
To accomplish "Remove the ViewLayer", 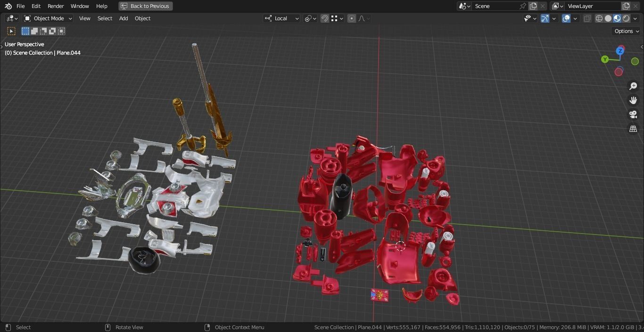I will pos(636,6).
